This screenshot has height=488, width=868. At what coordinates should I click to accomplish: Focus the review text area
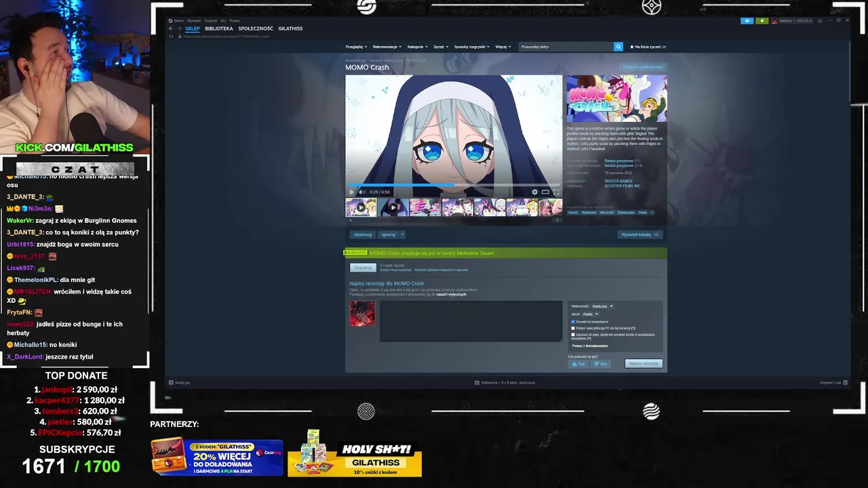[471, 321]
